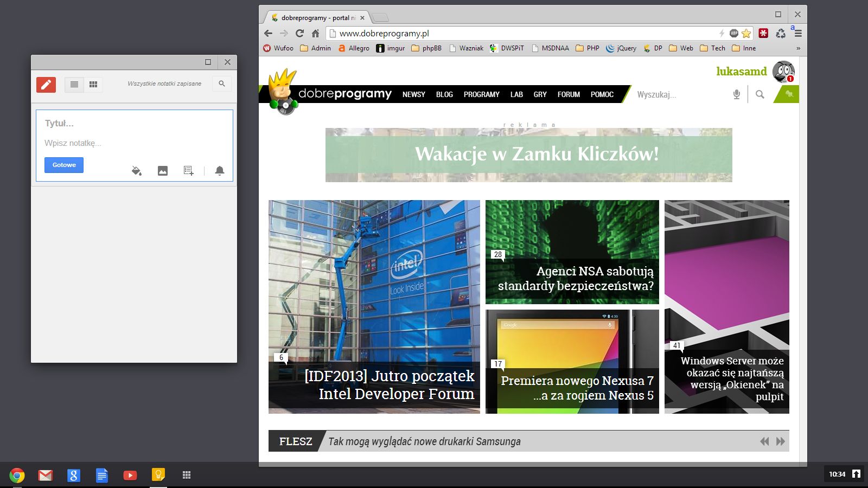Switch Keep to list view

(74, 85)
